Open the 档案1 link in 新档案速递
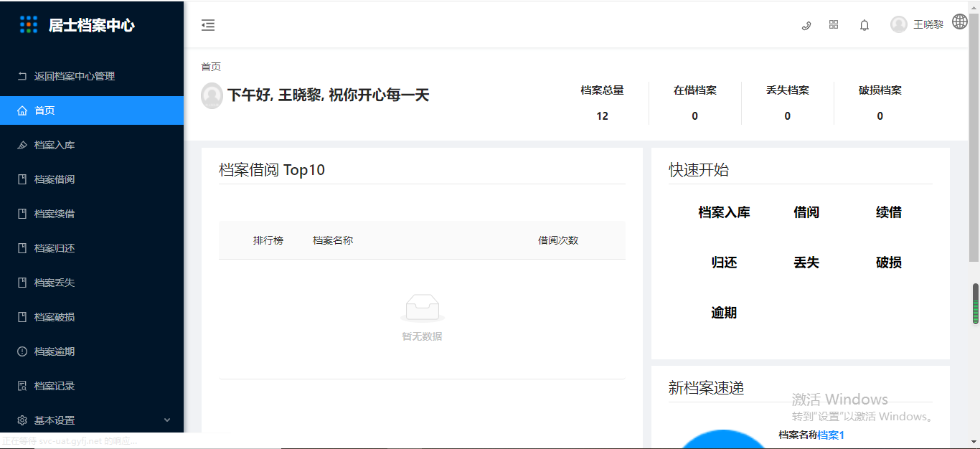Screen dimensions: 980x449 [x=831, y=435]
